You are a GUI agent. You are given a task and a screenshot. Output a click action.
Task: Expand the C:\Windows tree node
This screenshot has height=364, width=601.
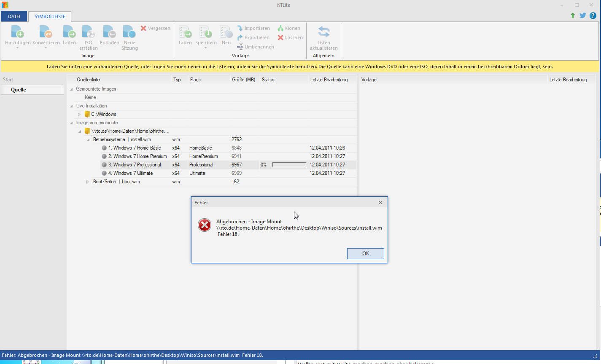pyautogui.click(x=79, y=114)
